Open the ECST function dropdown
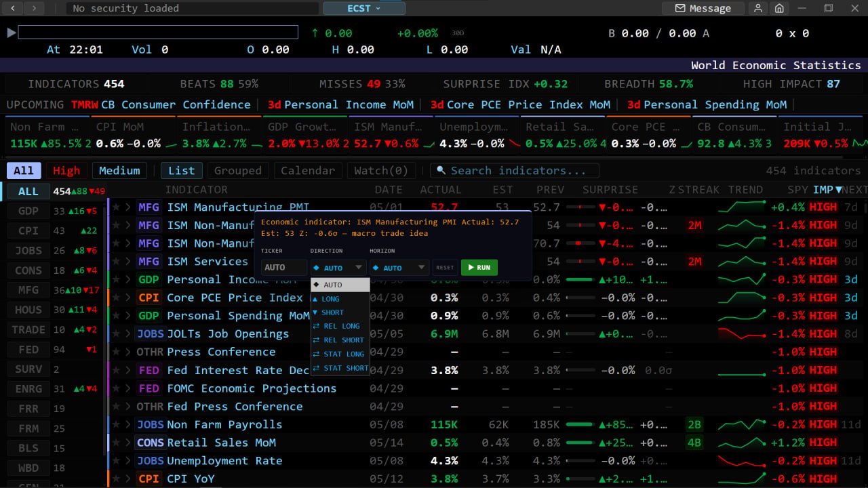The height and width of the screenshot is (488, 868). (364, 8)
